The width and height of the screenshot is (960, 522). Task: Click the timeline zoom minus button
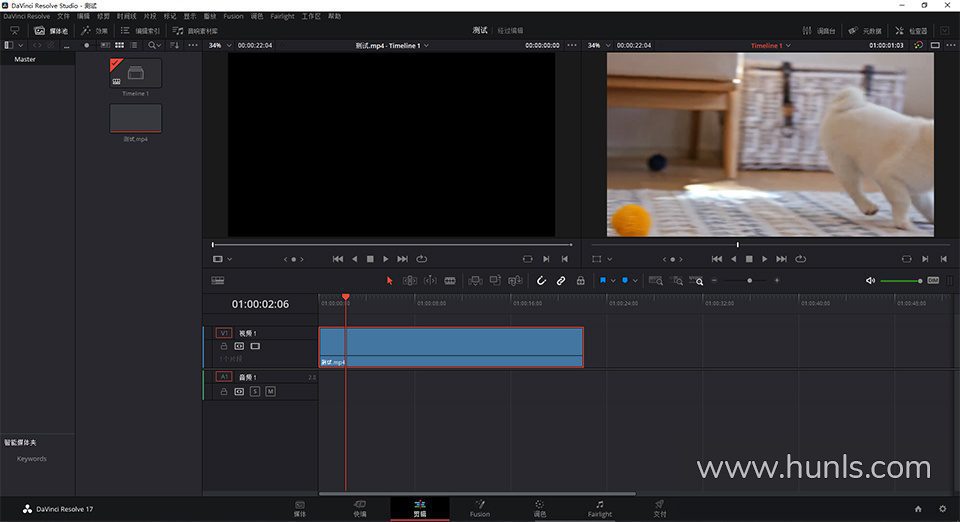pyautogui.click(x=714, y=280)
